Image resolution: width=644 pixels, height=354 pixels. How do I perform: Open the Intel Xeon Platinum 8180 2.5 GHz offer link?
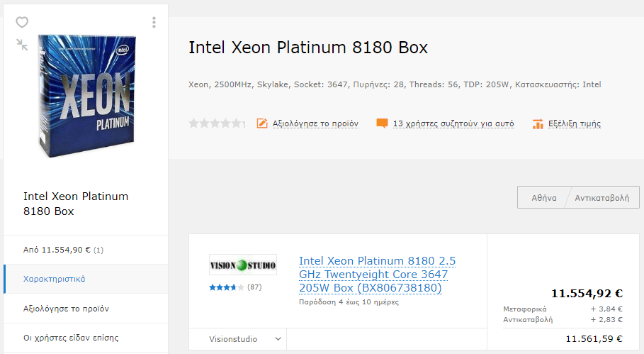point(377,275)
